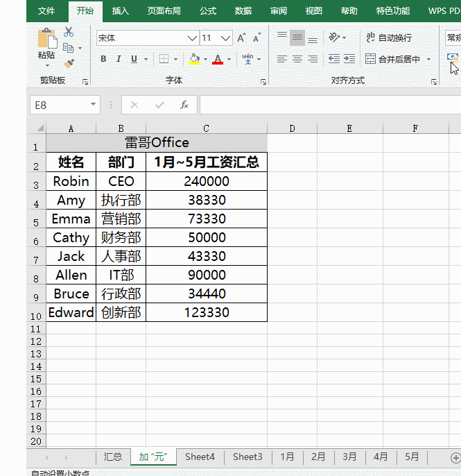Click the Fill Color bucket icon
Viewport: 461px width, 476px height.
click(194, 59)
